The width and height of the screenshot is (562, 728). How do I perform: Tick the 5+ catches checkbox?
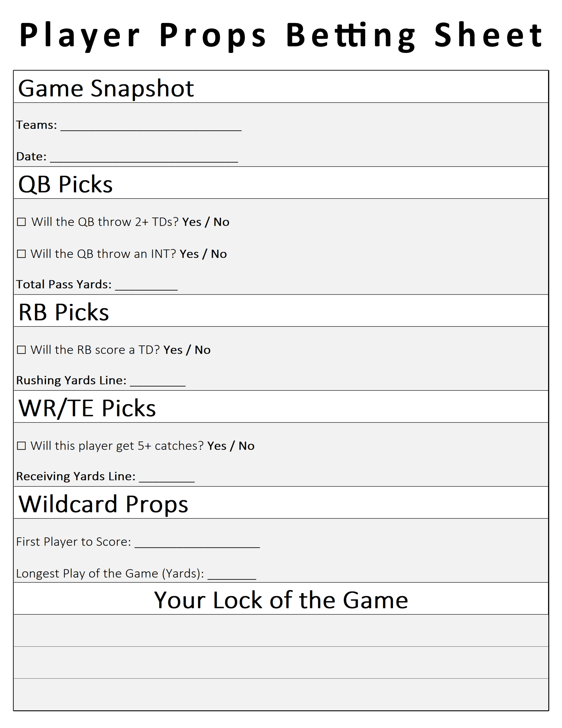pyautogui.click(x=21, y=446)
